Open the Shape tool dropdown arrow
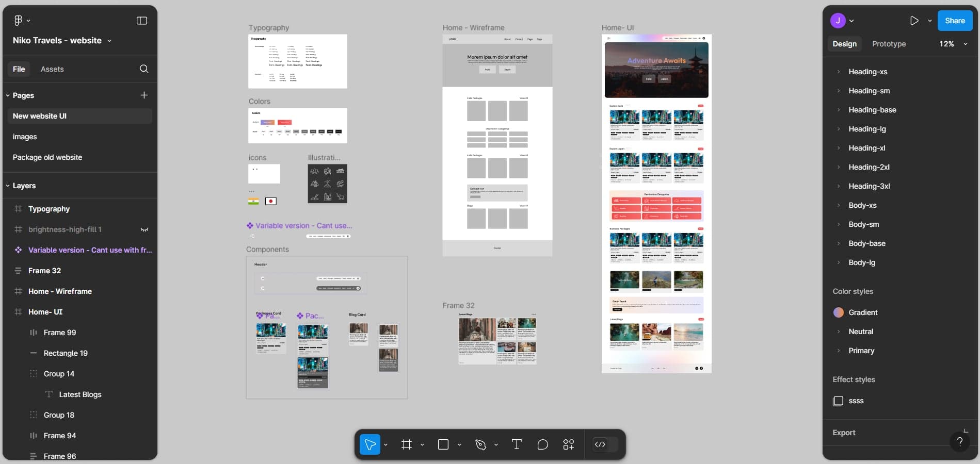This screenshot has width=980, height=464. point(459,444)
